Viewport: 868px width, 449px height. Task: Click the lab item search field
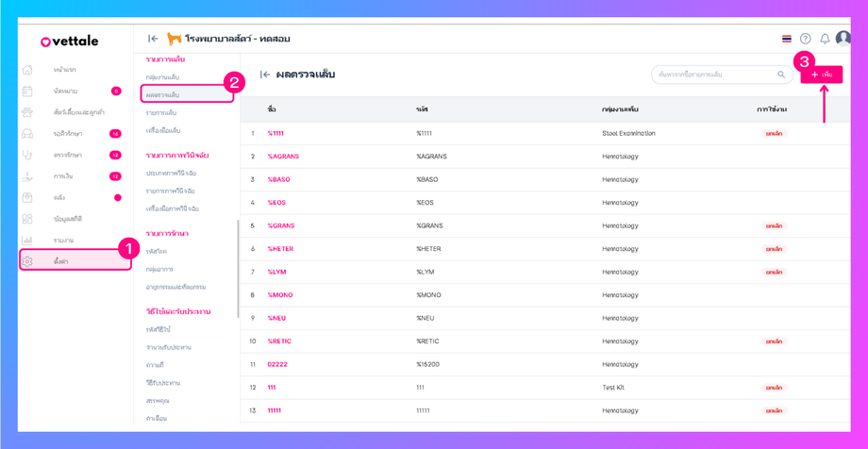coord(711,75)
